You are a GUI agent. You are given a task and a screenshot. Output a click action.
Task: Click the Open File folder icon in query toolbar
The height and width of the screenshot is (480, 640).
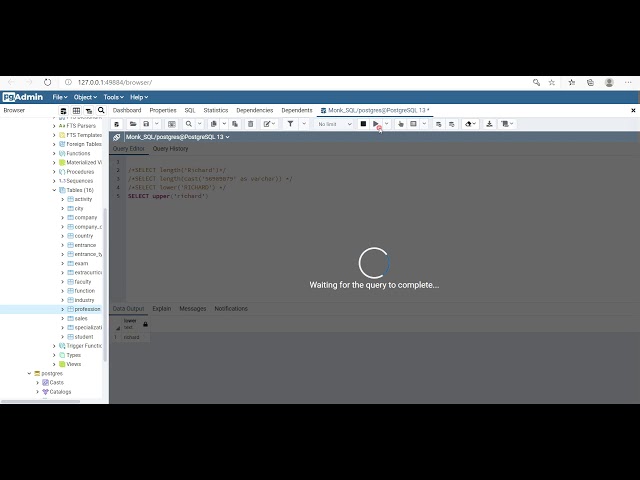click(133, 124)
